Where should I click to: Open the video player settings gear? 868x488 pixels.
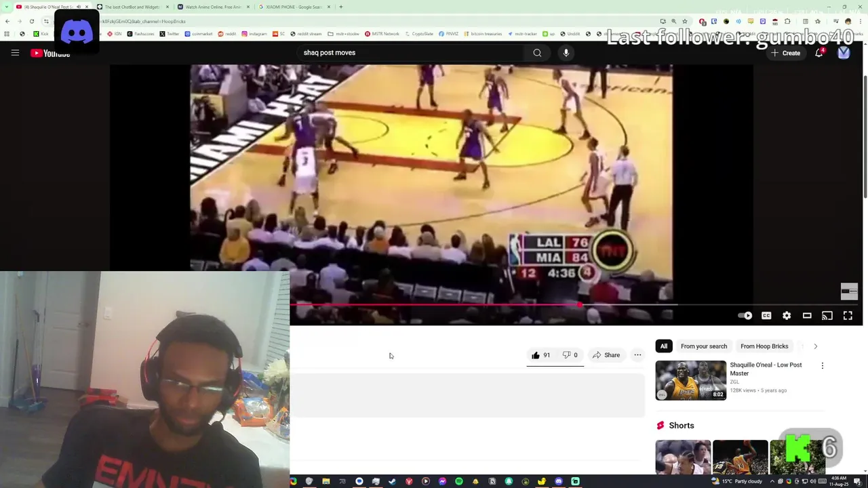click(x=787, y=316)
